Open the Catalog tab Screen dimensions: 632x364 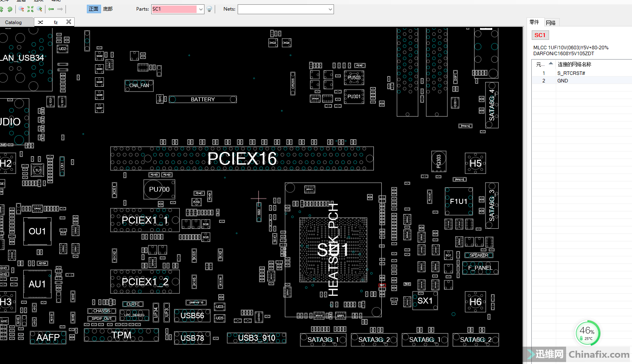point(13,22)
